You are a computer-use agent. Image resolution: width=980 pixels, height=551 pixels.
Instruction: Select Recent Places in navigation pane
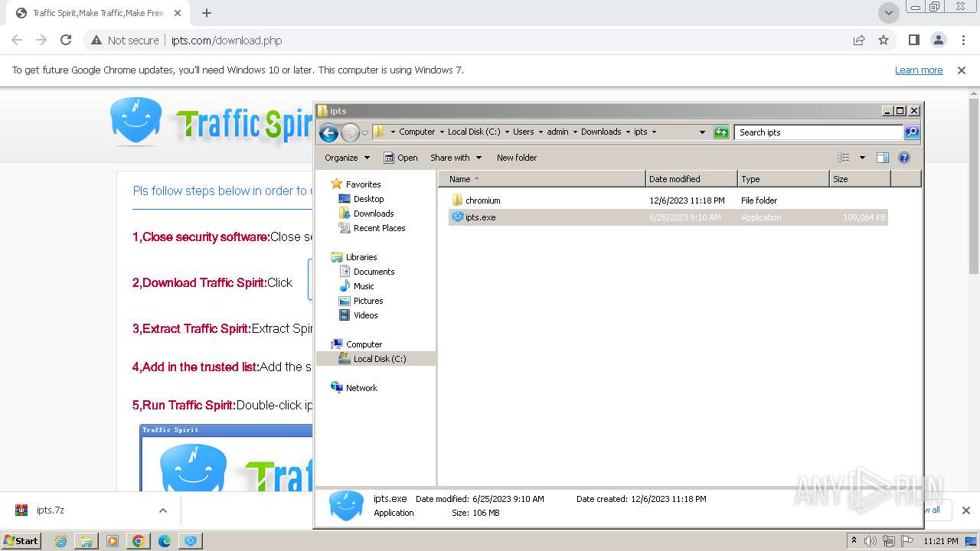pos(379,228)
